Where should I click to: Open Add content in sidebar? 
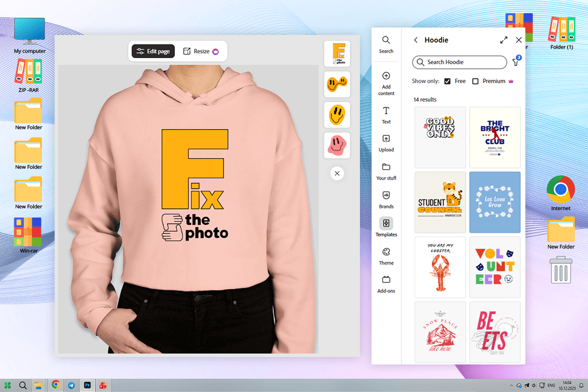tap(386, 84)
